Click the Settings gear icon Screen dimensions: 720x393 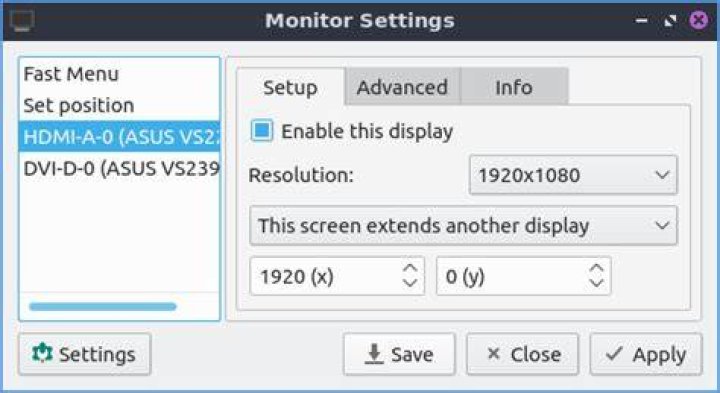click(x=42, y=354)
